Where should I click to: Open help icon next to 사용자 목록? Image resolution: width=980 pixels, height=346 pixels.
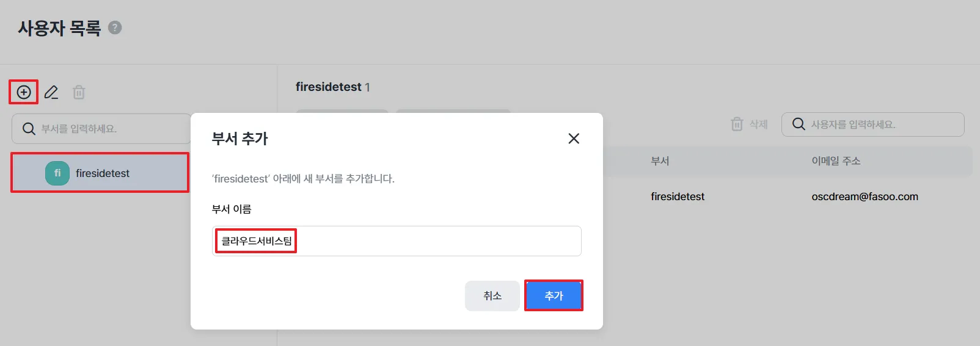[x=115, y=27]
